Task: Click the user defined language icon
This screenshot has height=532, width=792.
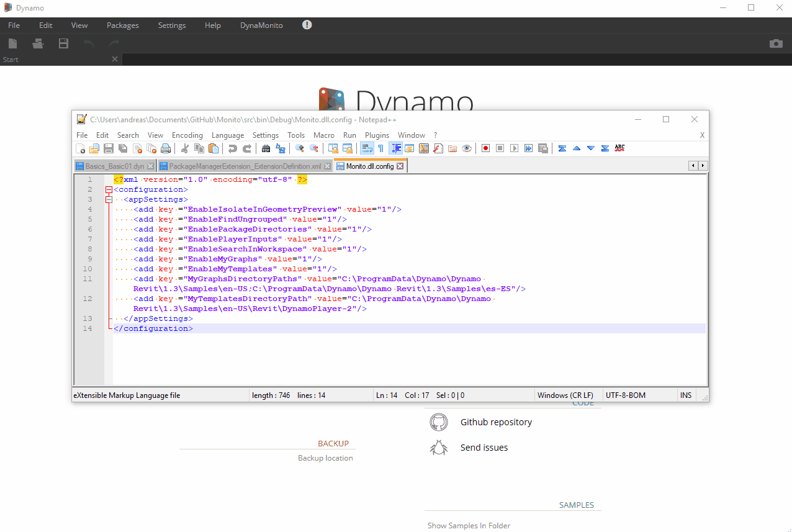Action: 410,148
